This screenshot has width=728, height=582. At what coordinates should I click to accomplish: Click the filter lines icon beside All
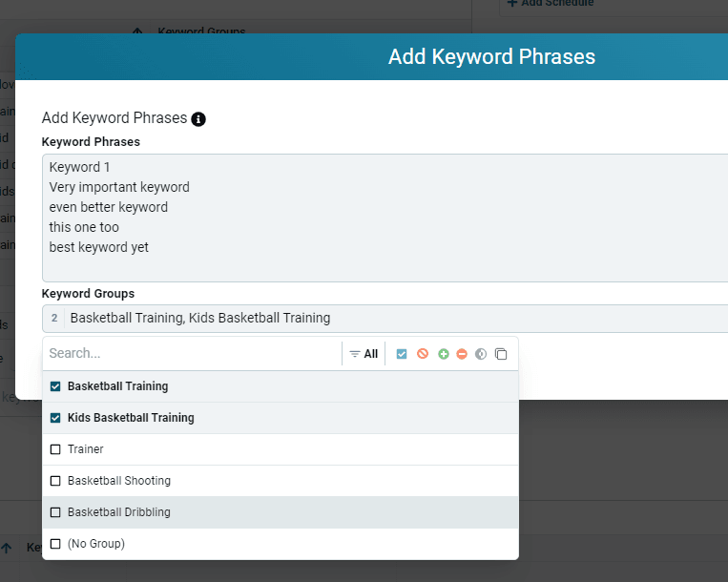[x=355, y=354]
